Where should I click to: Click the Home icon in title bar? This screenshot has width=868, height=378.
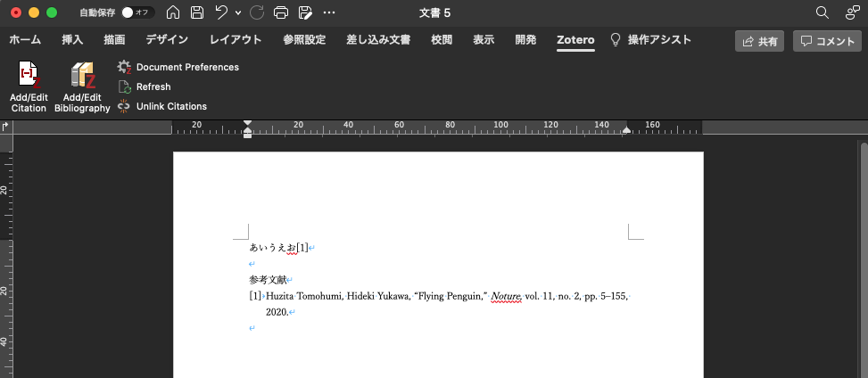tap(173, 12)
